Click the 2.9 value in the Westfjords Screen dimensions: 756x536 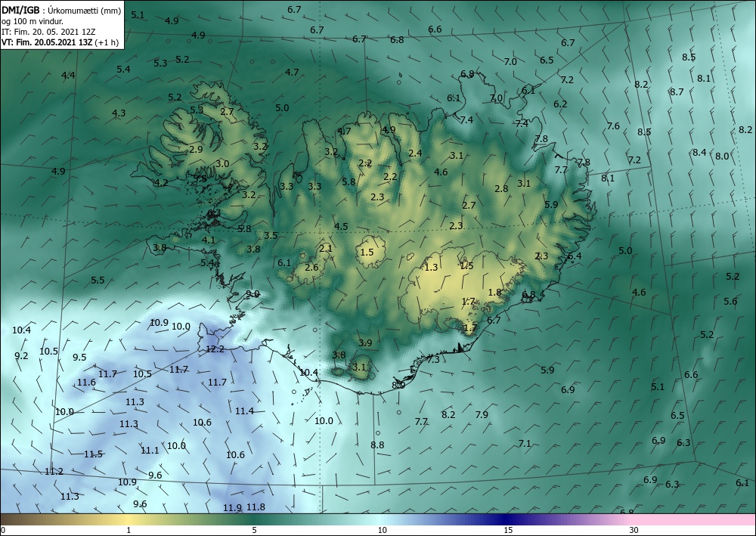(196, 149)
